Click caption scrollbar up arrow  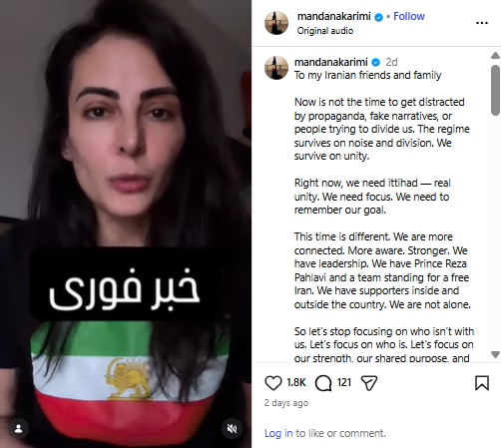pyautogui.click(x=495, y=56)
